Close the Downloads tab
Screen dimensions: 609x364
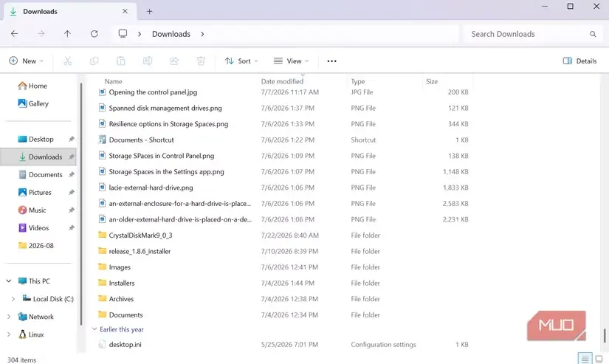[125, 11]
